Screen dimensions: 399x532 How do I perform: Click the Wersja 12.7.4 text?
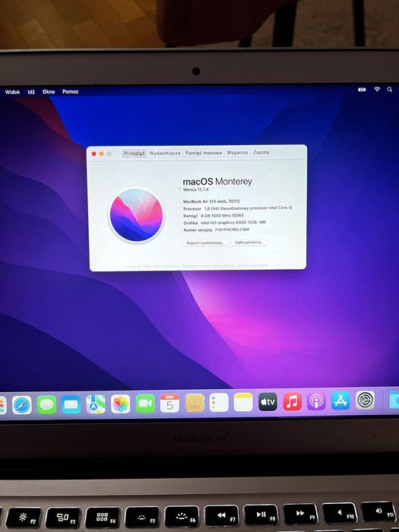196,190
